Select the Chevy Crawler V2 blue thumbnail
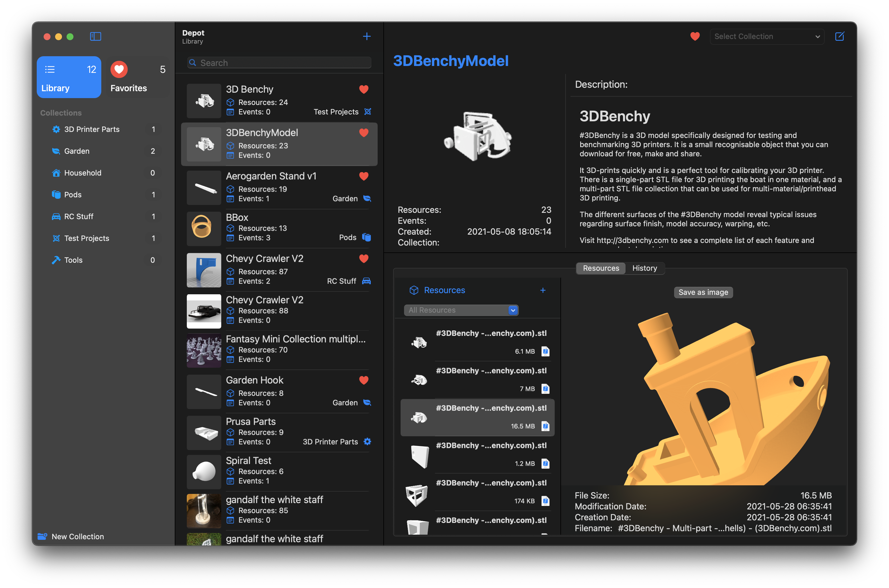889x588 pixels. (x=204, y=270)
